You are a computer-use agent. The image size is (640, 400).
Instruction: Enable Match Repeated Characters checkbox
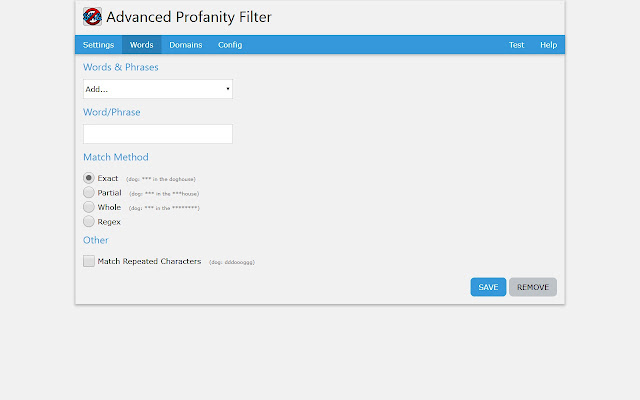tap(89, 261)
